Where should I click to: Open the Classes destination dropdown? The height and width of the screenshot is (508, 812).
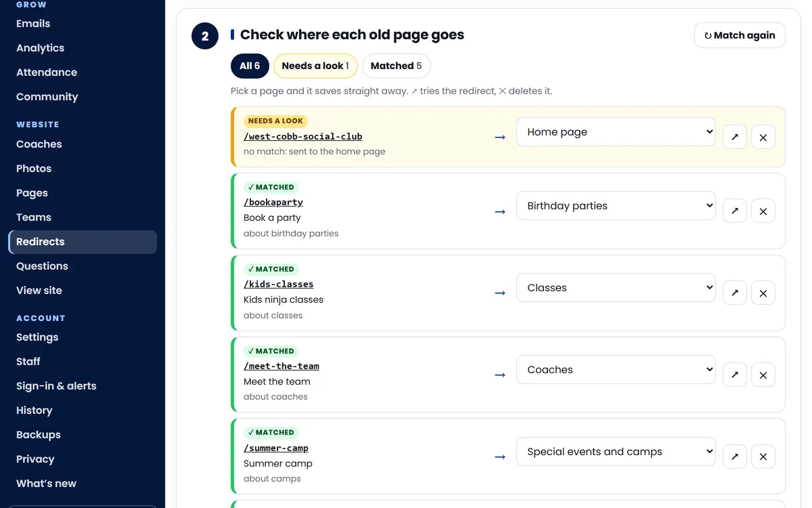(616, 288)
